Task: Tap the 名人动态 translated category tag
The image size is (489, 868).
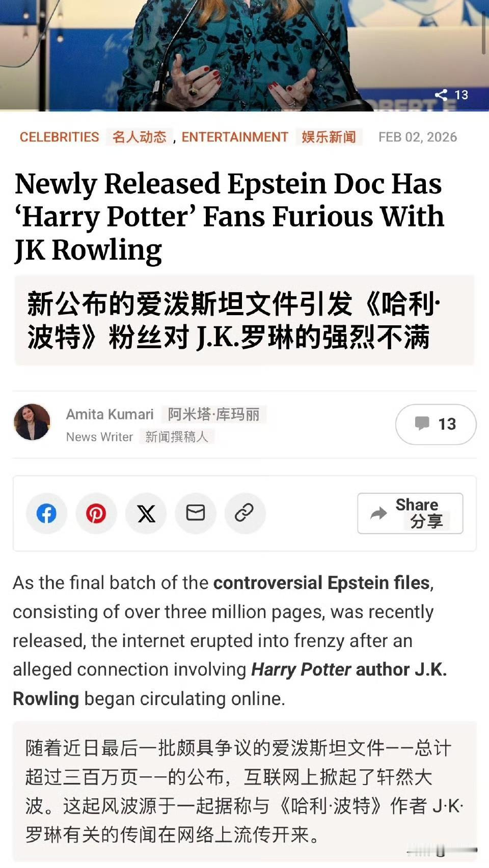Action: point(140,137)
